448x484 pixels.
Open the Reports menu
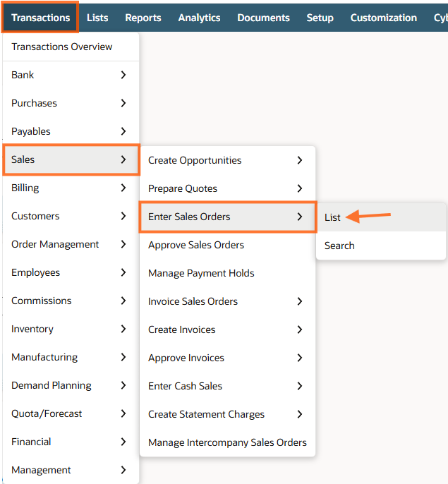143,18
